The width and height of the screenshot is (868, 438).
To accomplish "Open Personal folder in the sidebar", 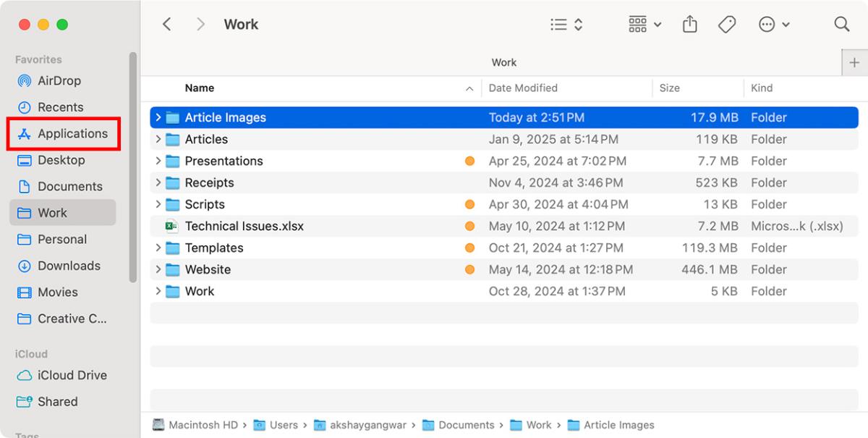I will coord(52,239).
